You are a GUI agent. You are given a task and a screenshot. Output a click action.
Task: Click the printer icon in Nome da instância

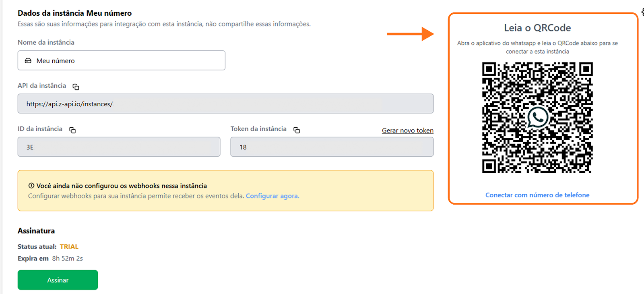[x=28, y=61]
